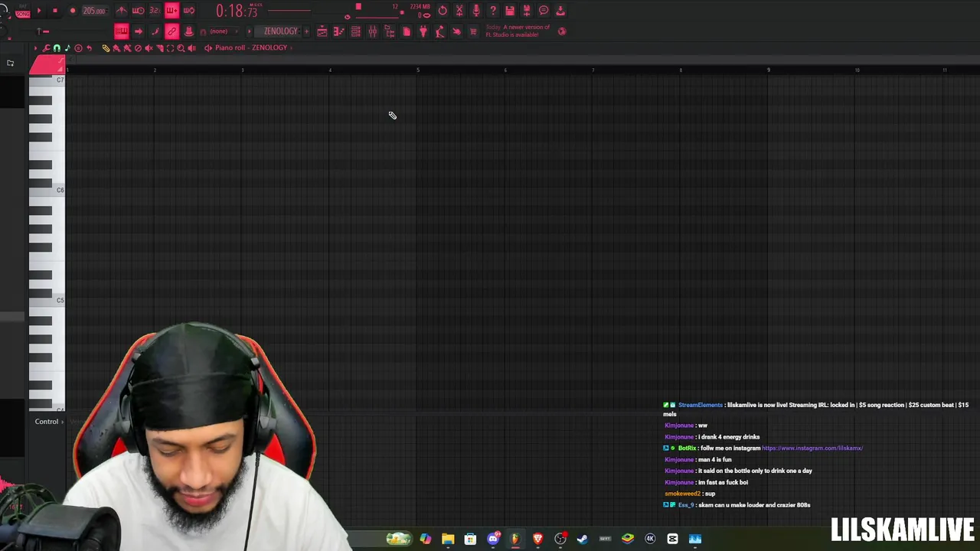Toggle the stamp tool hat icon
This screenshot has height=551, width=980.
tap(188, 31)
